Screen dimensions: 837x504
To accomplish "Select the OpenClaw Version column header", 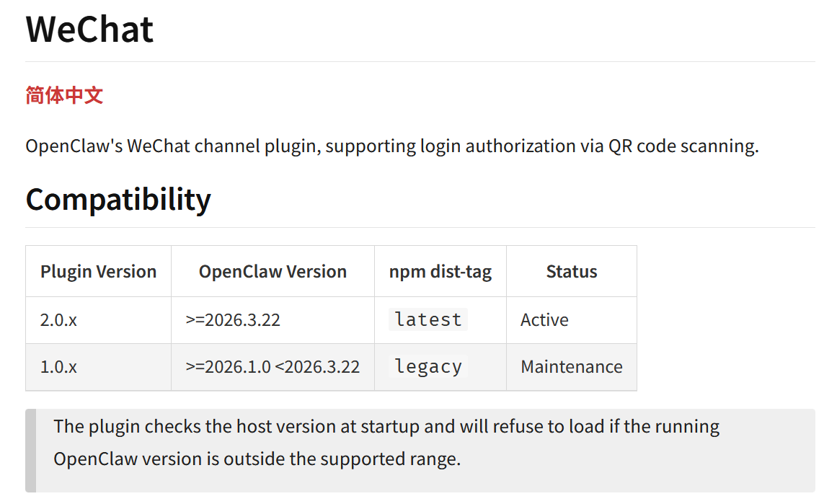I will click(x=273, y=272).
